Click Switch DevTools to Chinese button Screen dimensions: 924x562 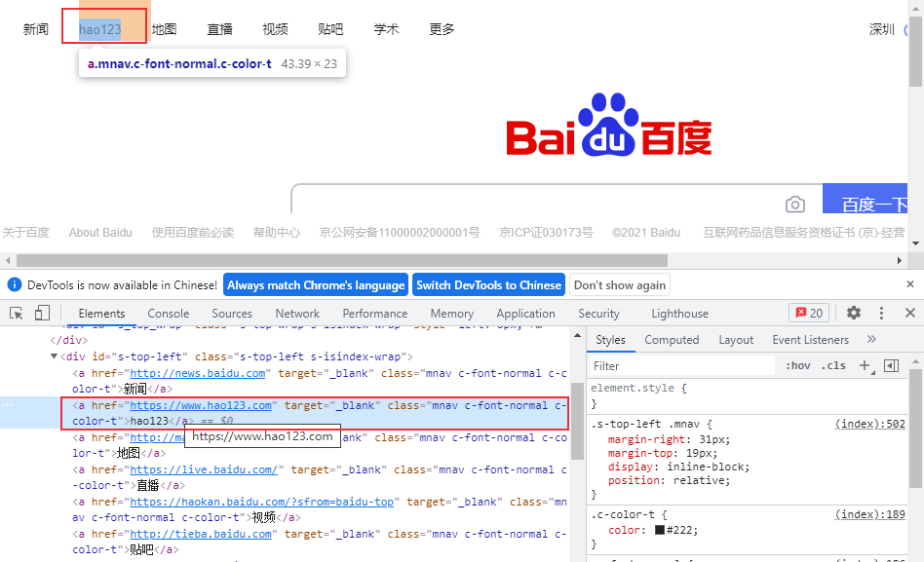488,285
